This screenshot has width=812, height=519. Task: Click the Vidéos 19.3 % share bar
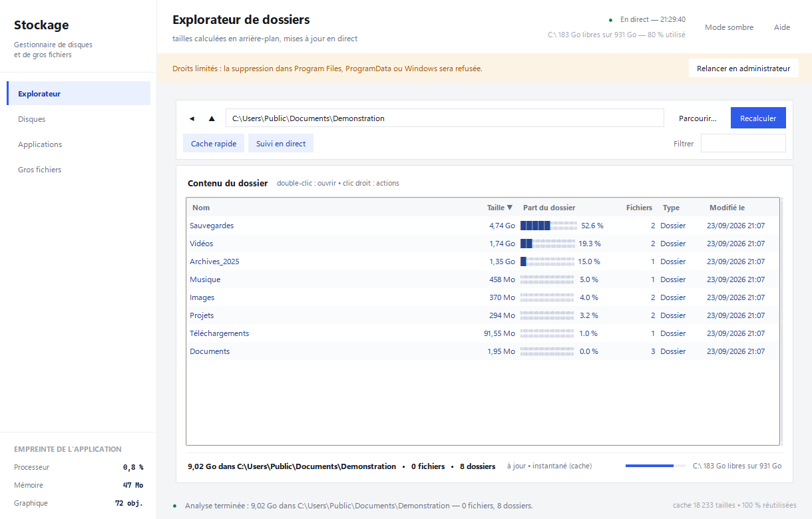coord(547,244)
